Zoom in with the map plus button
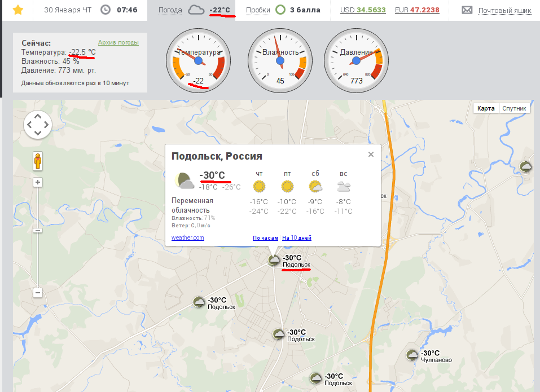Screen dimensions: 540x392 tap(38, 182)
